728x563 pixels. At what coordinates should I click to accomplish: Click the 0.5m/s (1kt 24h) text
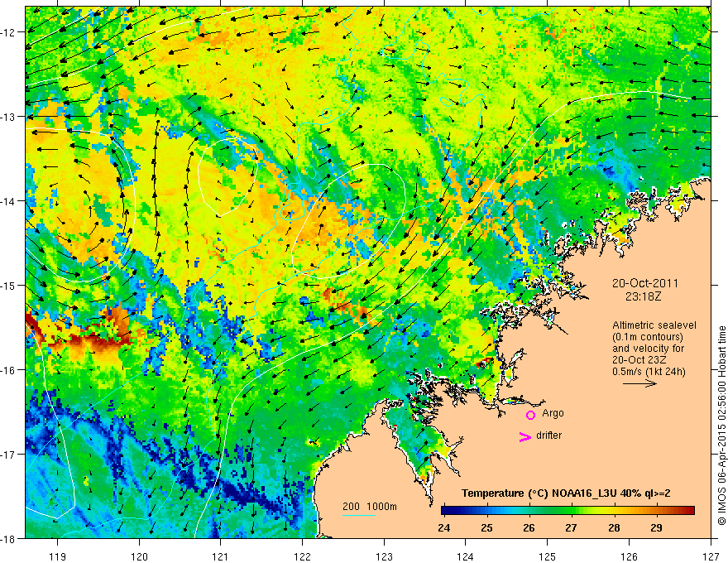coord(649,372)
